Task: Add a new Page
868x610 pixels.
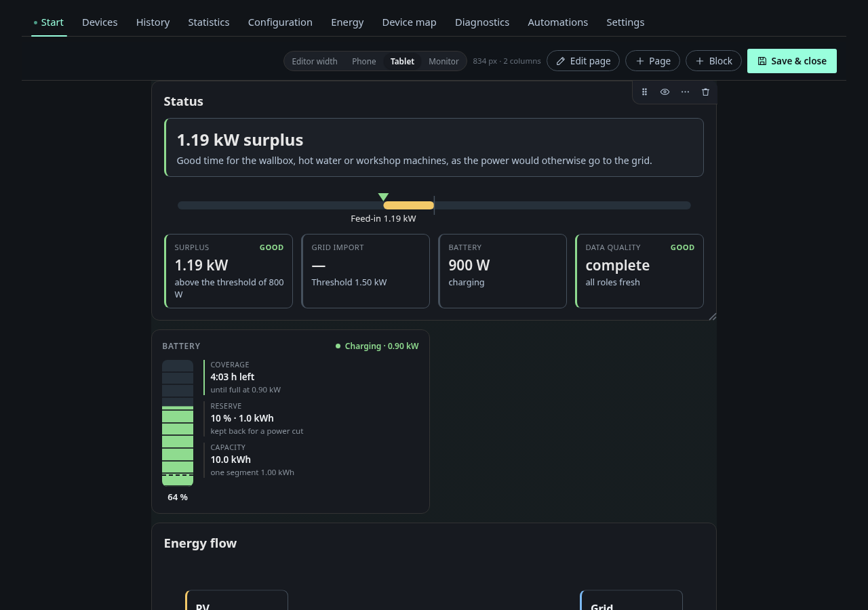Action: click(x=652, y=61)
